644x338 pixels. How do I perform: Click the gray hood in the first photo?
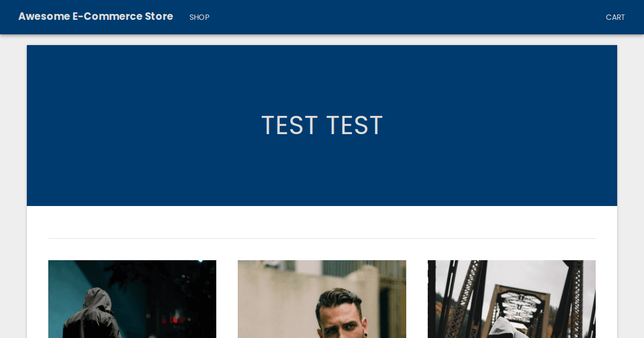98,300
